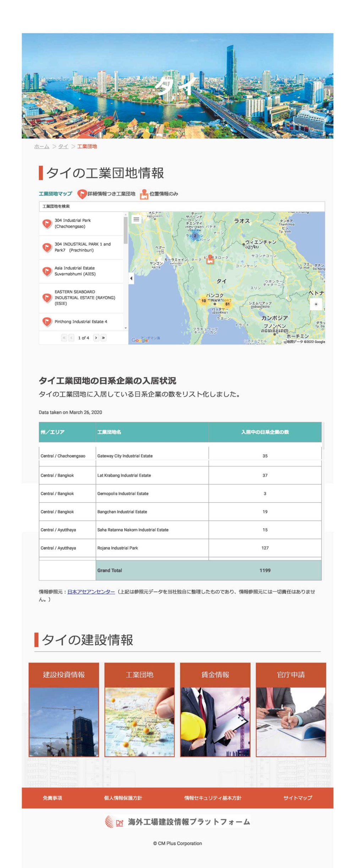Screen dimensions: 355x868
Task: Click the orange factory marker on the map
Action: [210, 259]
